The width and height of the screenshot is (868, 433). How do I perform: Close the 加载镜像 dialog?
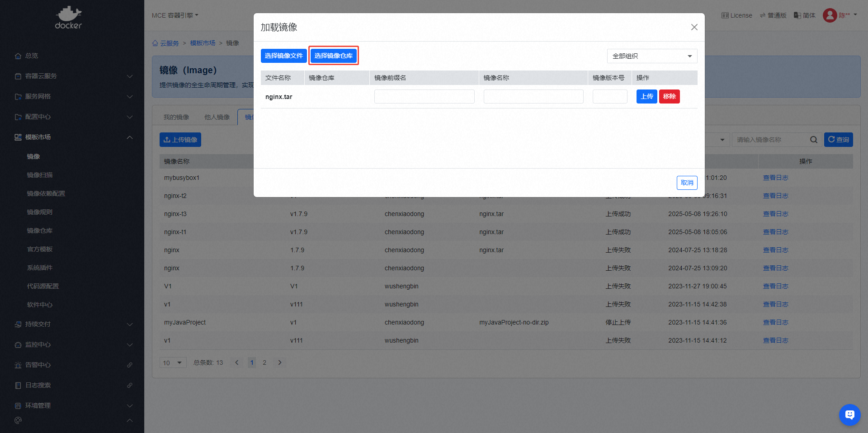tap(694, 27)
